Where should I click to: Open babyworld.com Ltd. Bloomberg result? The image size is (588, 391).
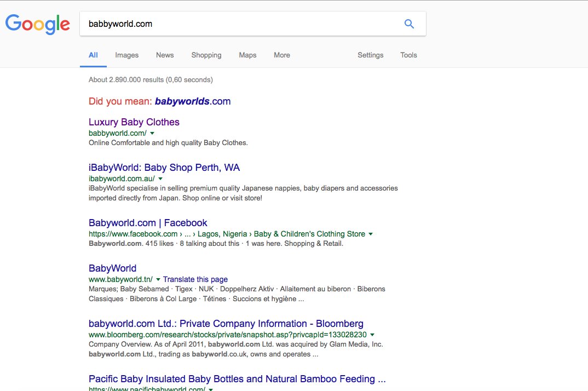(x=226, y=324)
